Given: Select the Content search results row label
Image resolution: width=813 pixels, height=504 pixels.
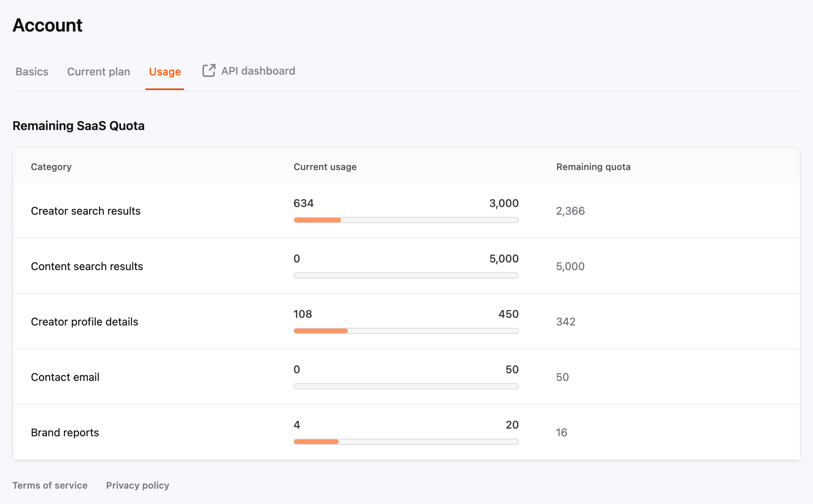Looking at the screenshot, I should (87, 266).
